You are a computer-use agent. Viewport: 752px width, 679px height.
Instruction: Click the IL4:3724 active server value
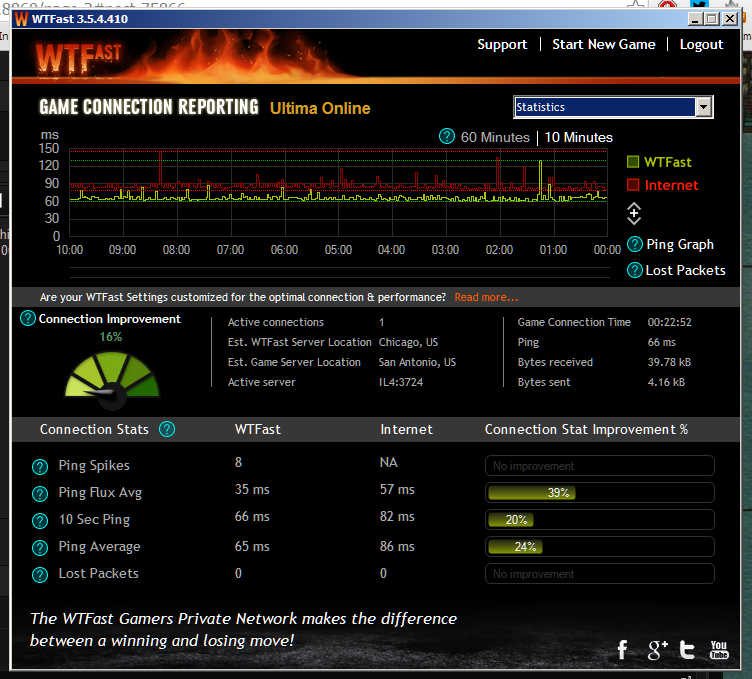tap(401, 382)
